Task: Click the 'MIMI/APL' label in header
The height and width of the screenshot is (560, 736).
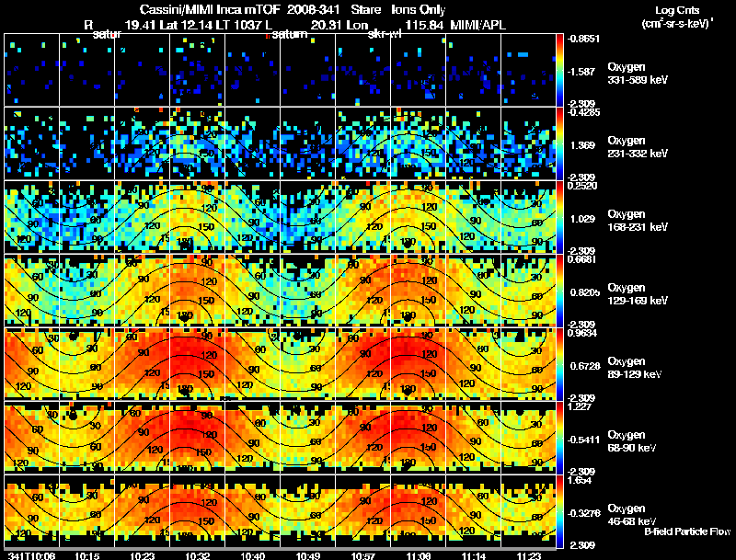Action: tap(477, 25)
